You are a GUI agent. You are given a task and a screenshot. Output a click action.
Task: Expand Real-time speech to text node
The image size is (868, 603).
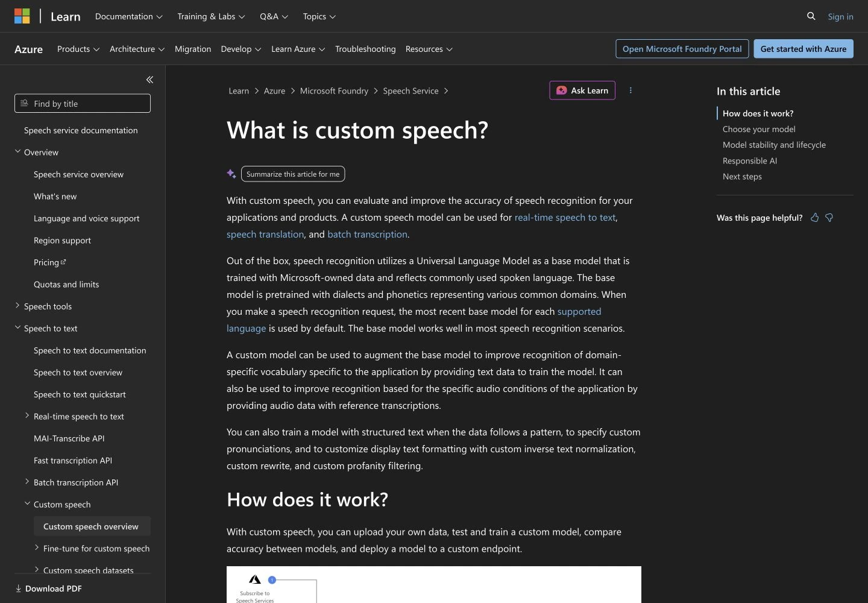(x=27, y=416)
